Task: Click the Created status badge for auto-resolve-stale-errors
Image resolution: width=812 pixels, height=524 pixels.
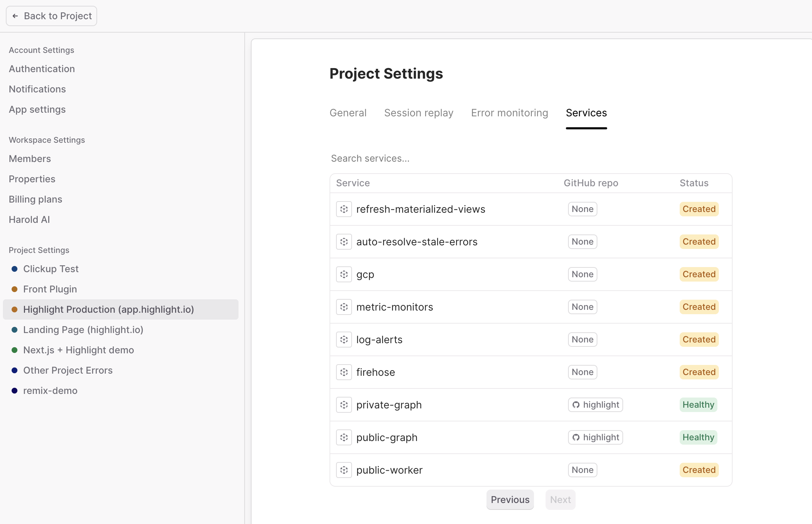Action: pos(699,242)
